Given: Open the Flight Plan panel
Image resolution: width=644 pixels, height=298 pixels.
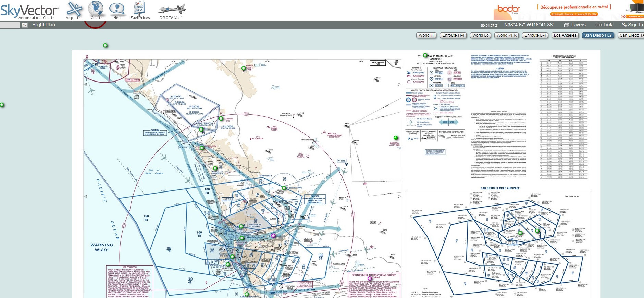Looking at the screenshot, I should (44, 25).
